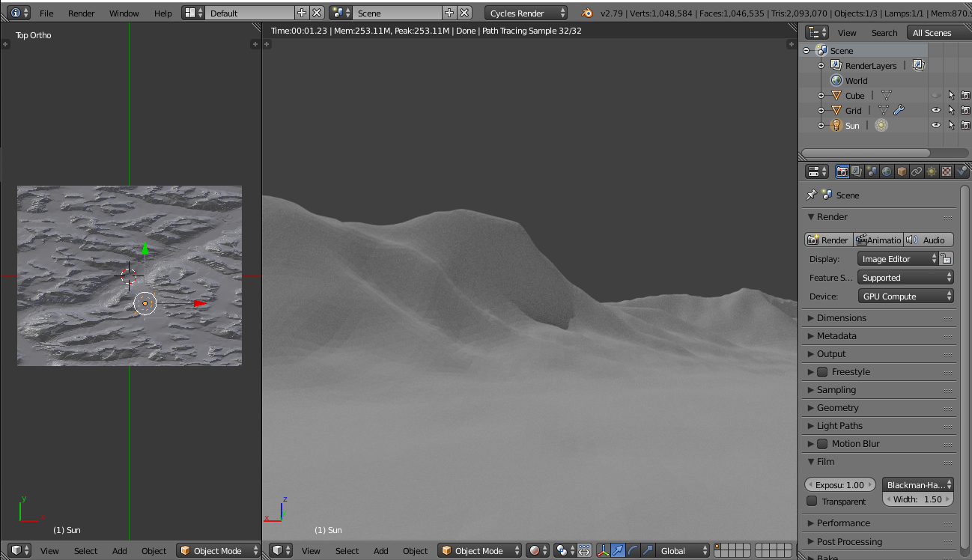Image resolution: width=972 pixels, height=560 pixels.
Task: Enable the Freestyle checkbox
Action: [822, 371]
